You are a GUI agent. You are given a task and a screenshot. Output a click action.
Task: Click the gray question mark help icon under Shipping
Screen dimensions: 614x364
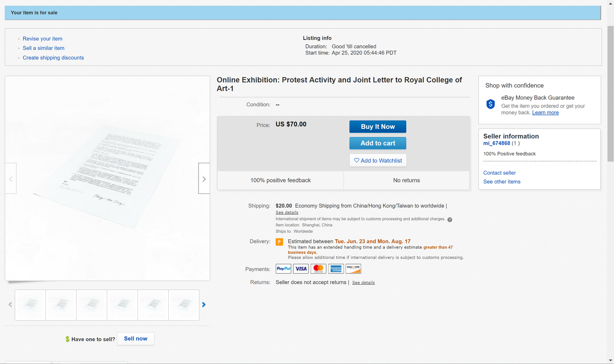coord(450,220)
